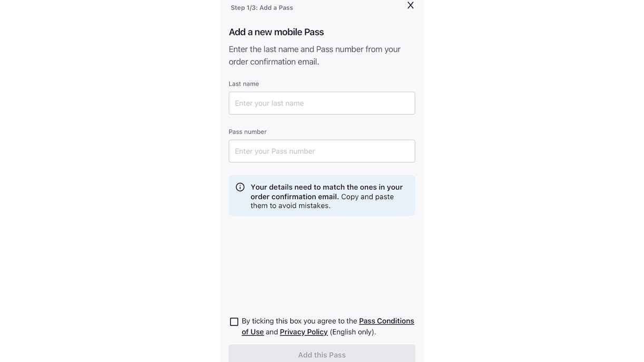644x362 pixels.
Task: Click the Last name field label
Action: coord(243,83)
